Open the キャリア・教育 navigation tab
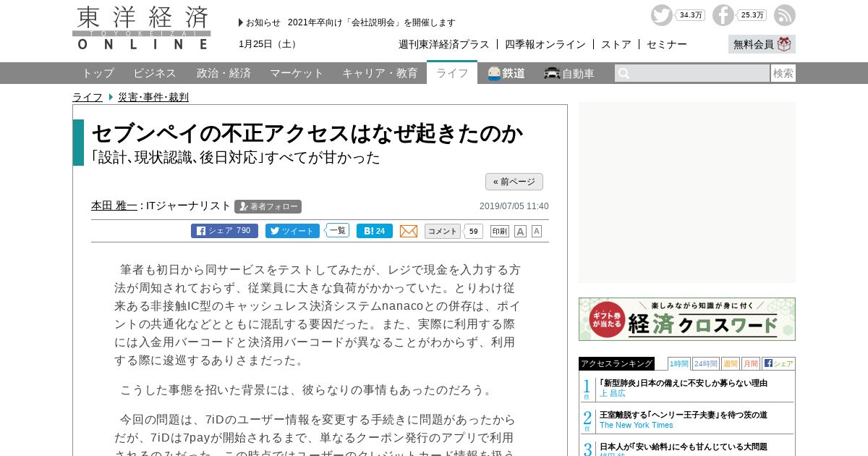The image size is (868, 456). click(x=380, y=73)
